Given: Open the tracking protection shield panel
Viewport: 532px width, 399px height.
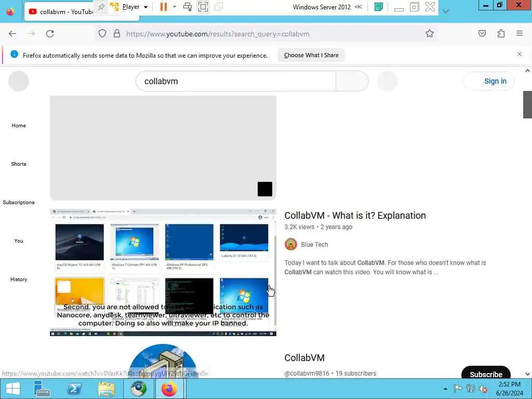Looking at the screenshot, I should [102, 34].
